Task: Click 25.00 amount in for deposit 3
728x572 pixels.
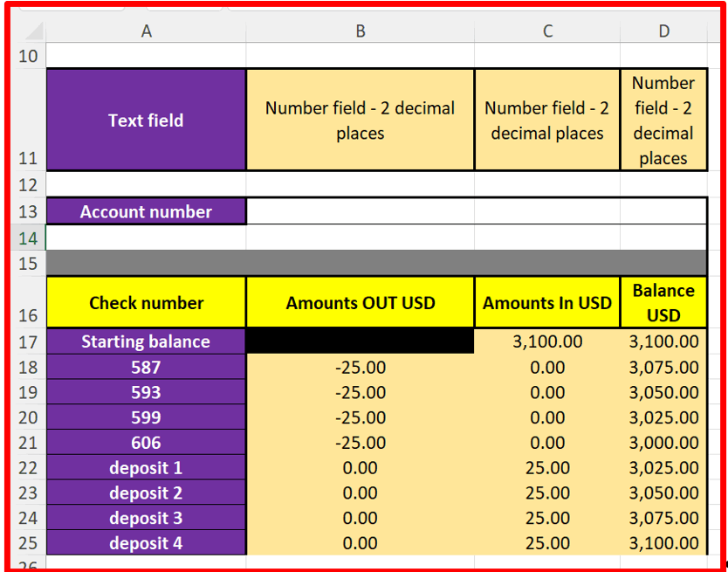Action: click(x=547, y=518)
